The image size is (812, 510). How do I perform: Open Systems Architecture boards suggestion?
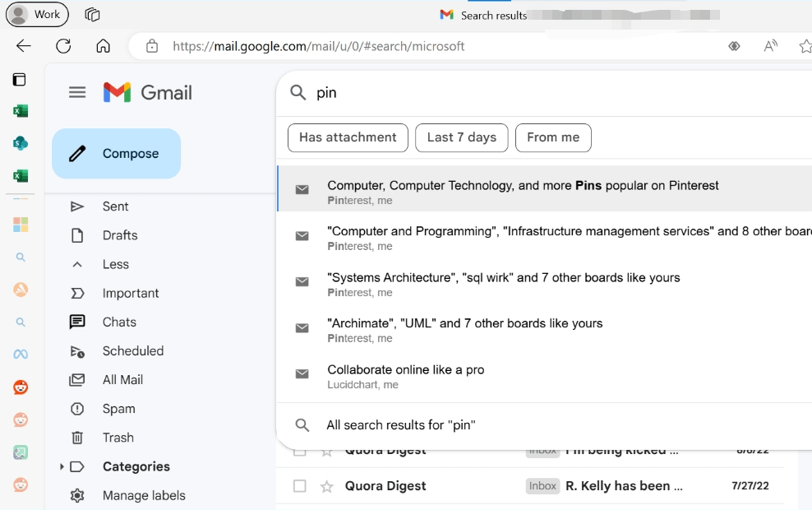tap(545, 281)
